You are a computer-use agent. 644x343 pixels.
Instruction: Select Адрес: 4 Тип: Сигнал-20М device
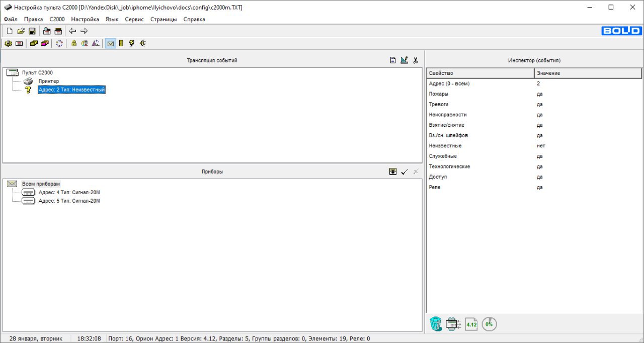click(69, 192)
